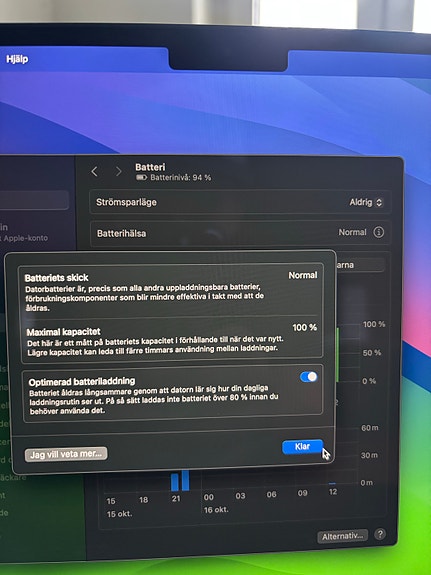431x575 pixels.
Task: Click the info icon next to Batterihälsa Normal
Action: pos(379,232)
